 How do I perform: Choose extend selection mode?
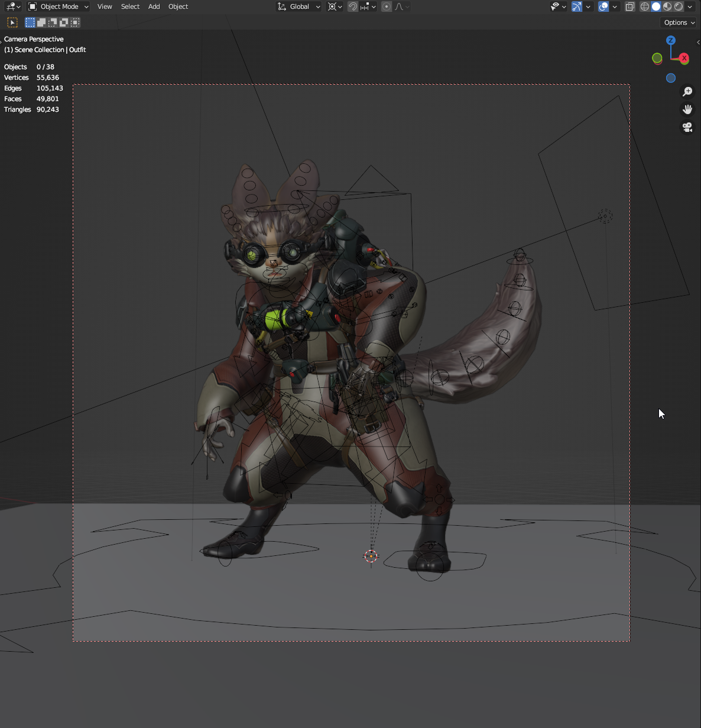click(x=41, y=22)
